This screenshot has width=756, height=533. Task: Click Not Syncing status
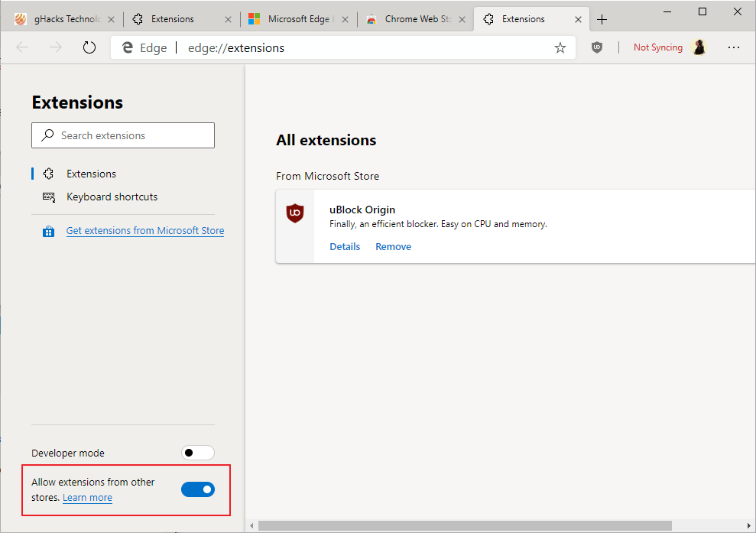(x=658, y=47)
